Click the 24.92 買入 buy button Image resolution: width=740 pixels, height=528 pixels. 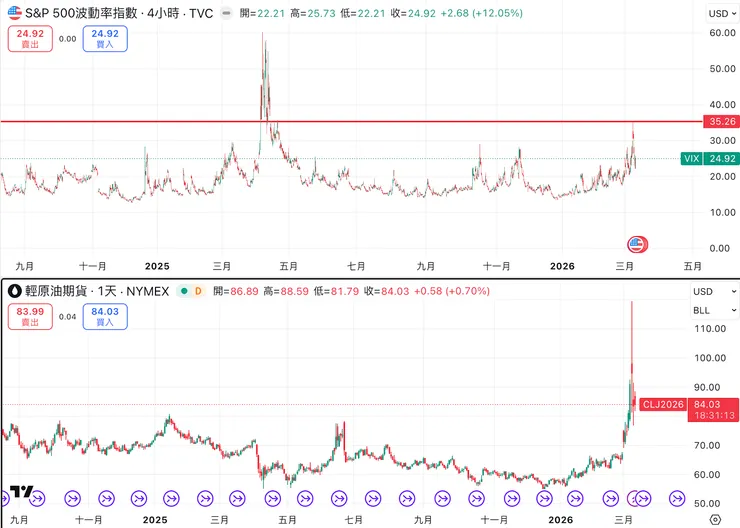(105, 39)
